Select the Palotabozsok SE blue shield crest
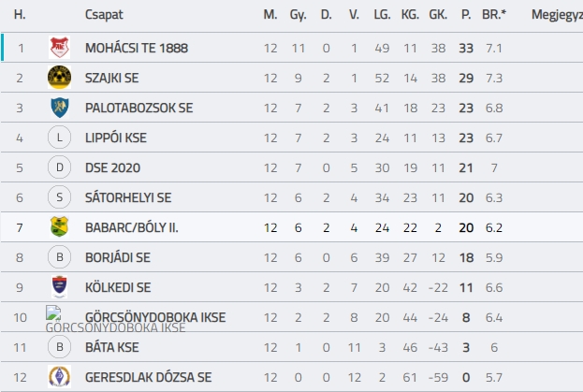The height and width of the screenshot is (392, 583). point(60,108)
